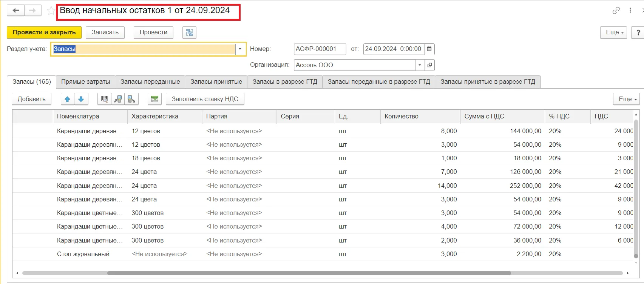Screen dimensions: 644x284
Task: Click the sum cell 144 000,00
Action: point(503,131)
